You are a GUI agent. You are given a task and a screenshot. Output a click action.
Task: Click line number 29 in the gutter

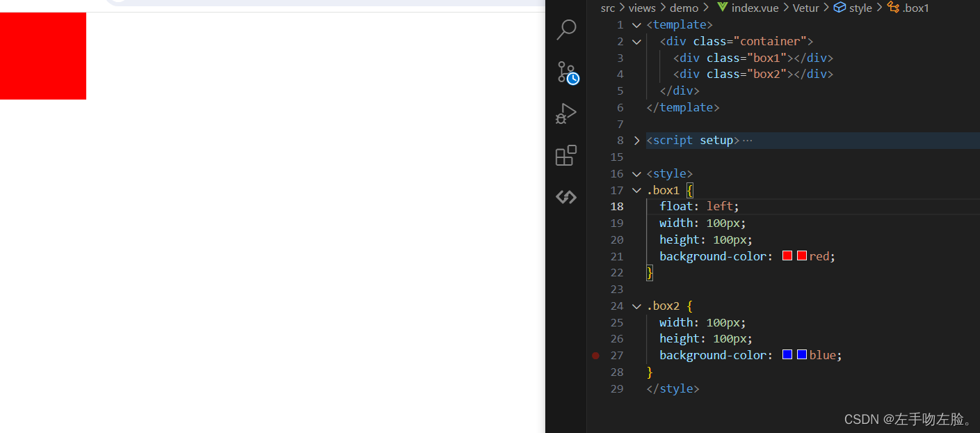click(617, 388)
